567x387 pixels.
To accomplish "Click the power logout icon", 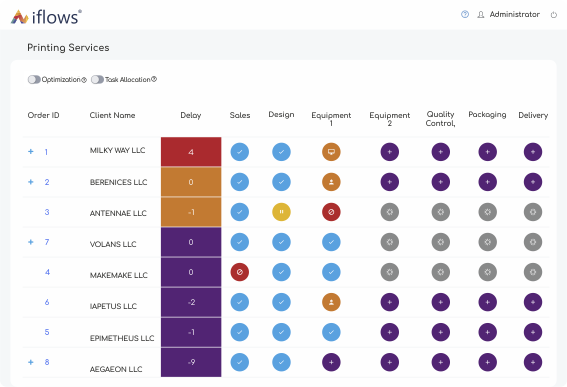I will [554, 15].
